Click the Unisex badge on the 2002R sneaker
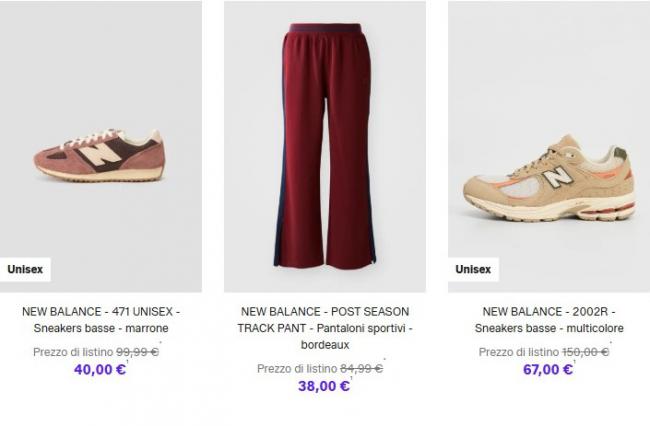The image size is (650, 426). [473, 269]
